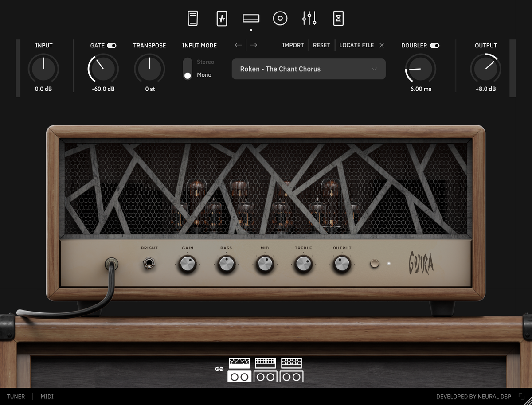
Task: Click Developed by Neural DSP text
Action: tap(473, 397)
